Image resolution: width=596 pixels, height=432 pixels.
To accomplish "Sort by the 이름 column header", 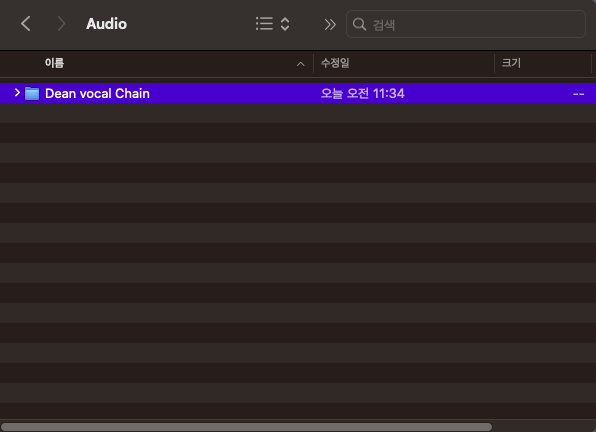I will [54, 63].
